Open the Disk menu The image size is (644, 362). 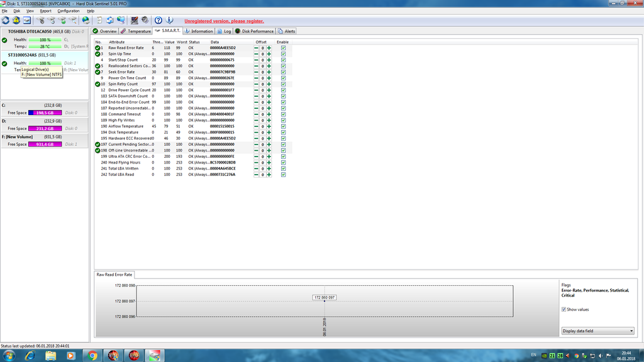click(17, 11)
